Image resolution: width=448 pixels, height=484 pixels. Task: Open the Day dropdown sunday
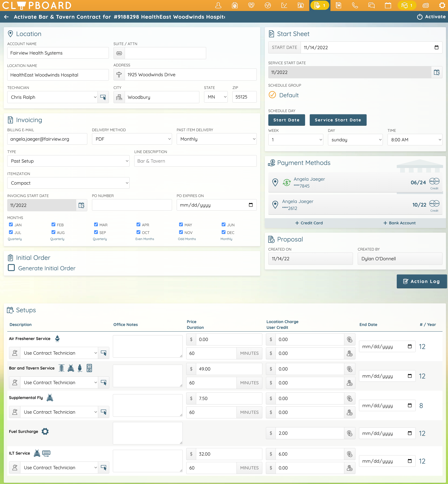(x=355, y=140)
